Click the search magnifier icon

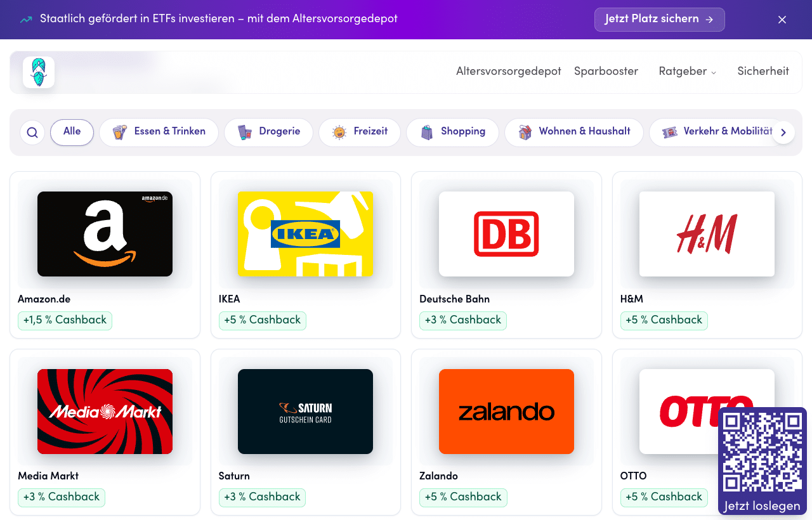32,133
